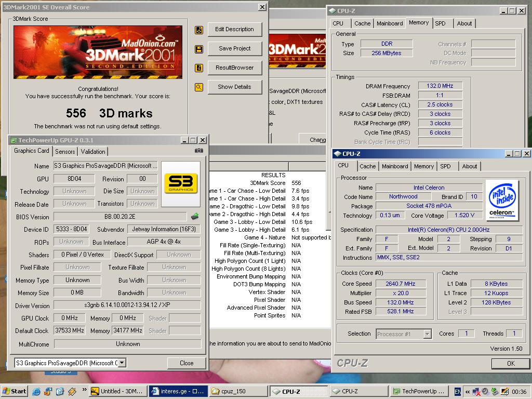Click the Save Project button
This screenshot has height=399, width=532.
234,48
